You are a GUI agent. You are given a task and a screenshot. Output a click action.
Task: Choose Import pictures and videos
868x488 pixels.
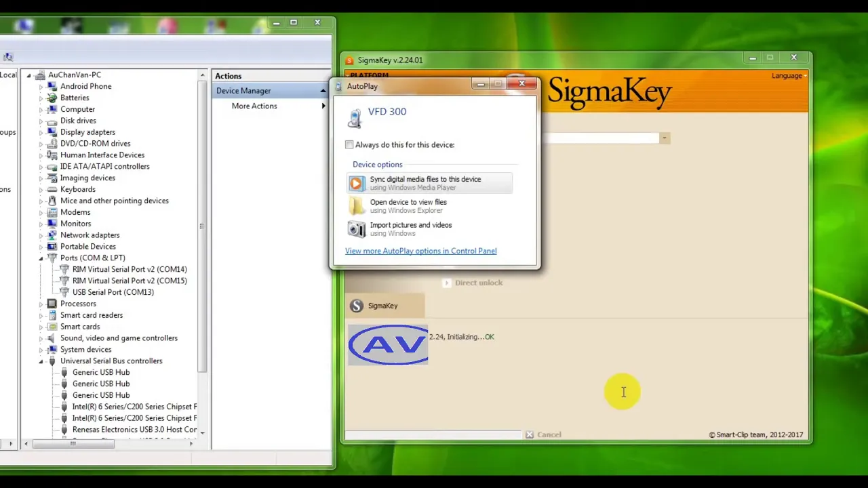(x=429, y=229)
